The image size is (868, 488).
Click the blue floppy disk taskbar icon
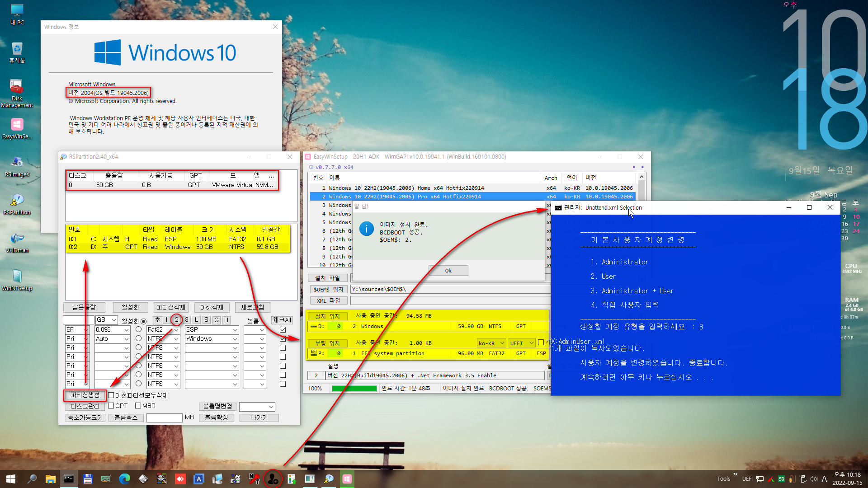click(x=88, y=479)
